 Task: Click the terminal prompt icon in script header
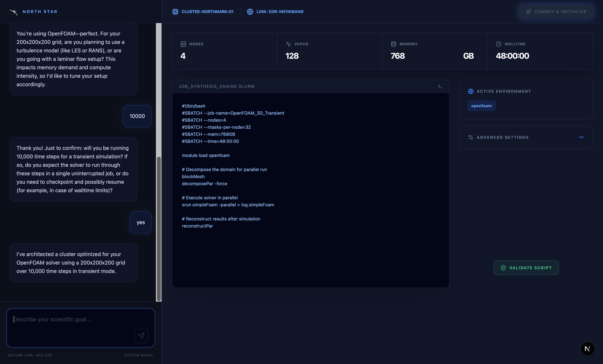pos(440,86)
